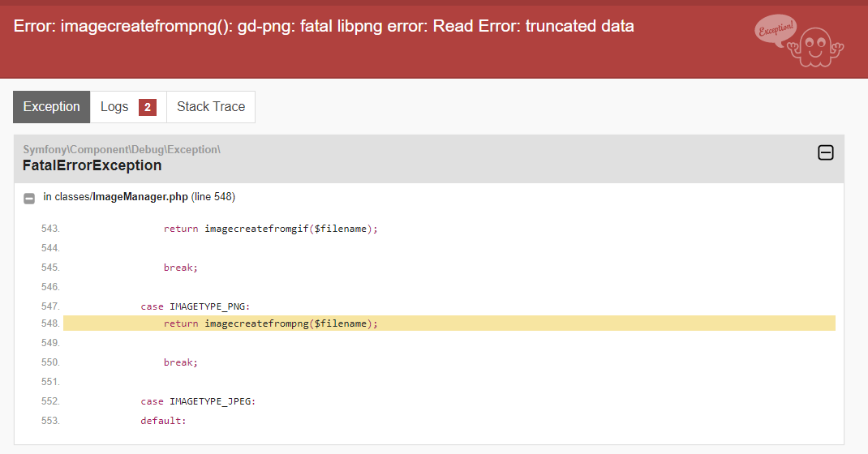The height and width of the screenshot is (454, 868).
Task: Switch to the Logs tab
Action: tap(114, 107)
